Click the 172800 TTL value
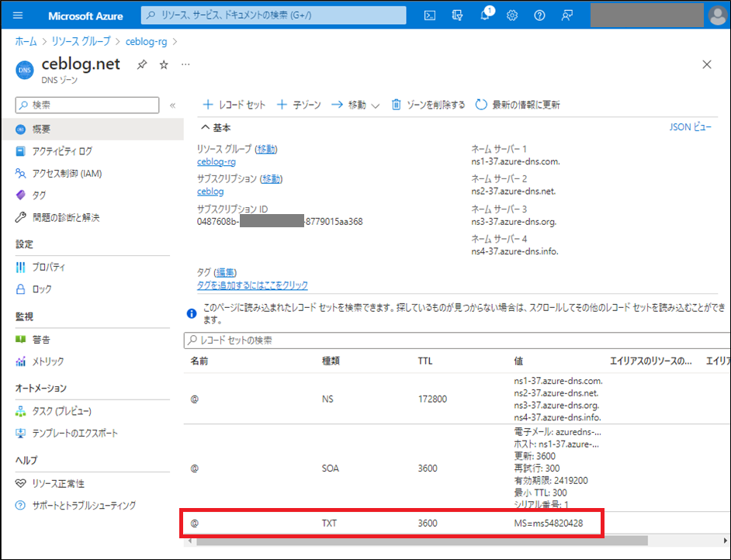This screenshot has width=731, height=560. (x=433, y=399)
